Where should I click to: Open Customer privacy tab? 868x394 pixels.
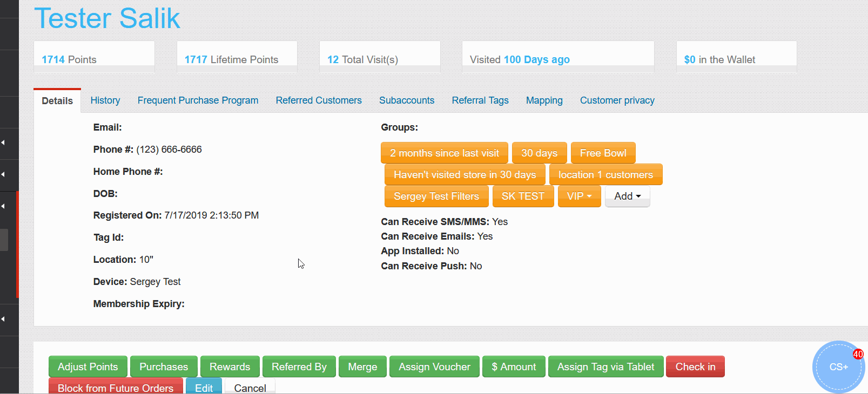(617, 100)
